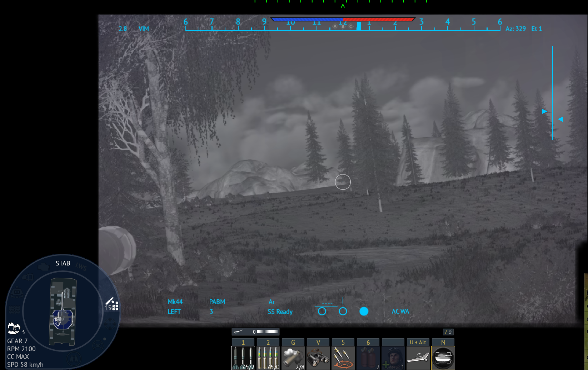
Task: Toggle the STAB stabilizer indicator
Action: [63, 263]
